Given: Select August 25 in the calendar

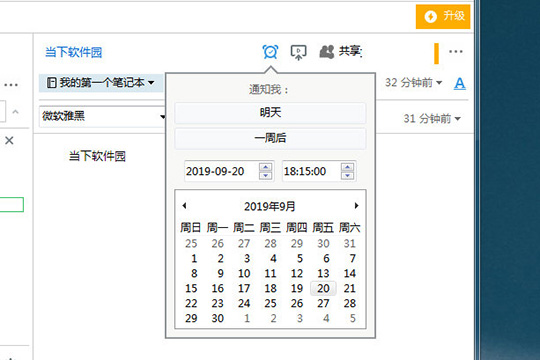Looking at the screenshot, I should [191, 244].
